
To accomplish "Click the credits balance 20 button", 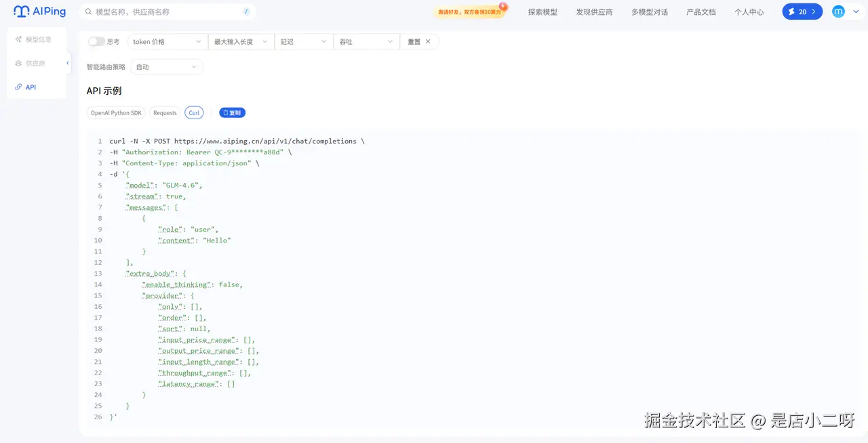I will 802,12.
